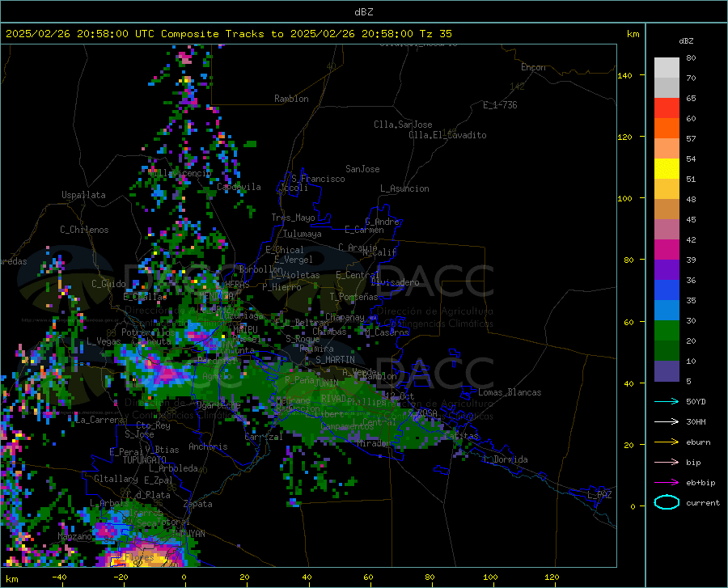This screenshot has width=728, height=588.
Task: Click the yellow 51-54 dBZ legend swatch
Action: pyautogui.click(x=667, y=168)
